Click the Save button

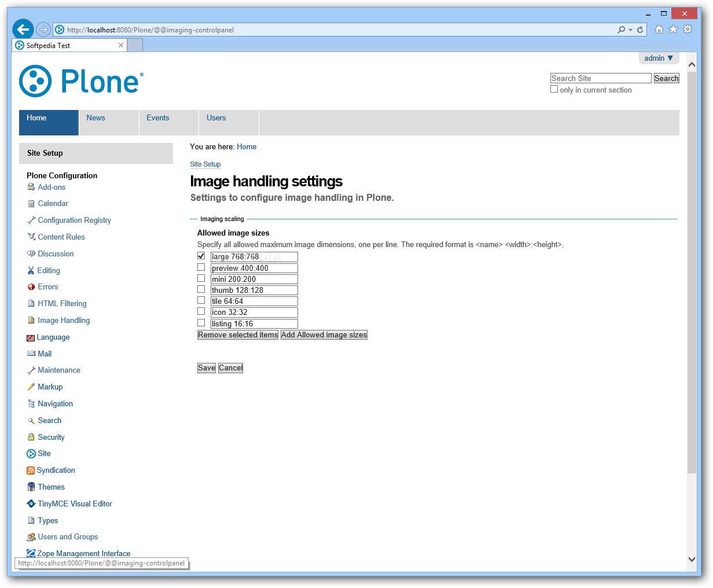pos(207,368)
